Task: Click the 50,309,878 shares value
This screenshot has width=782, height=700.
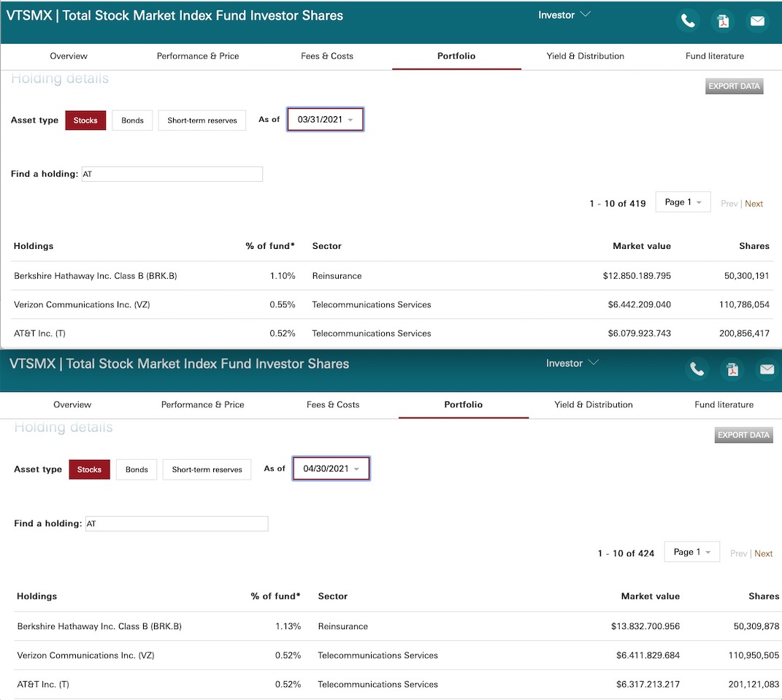Action: [756, 626]
